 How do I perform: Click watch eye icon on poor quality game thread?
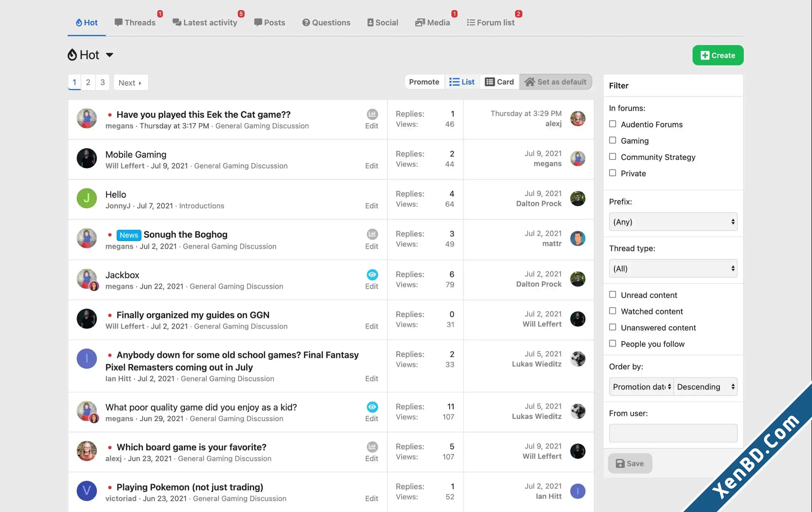372,407
